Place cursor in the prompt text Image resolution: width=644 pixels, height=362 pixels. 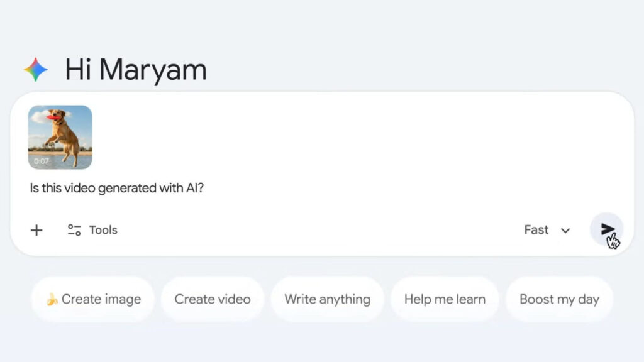(x=117, y=188)
